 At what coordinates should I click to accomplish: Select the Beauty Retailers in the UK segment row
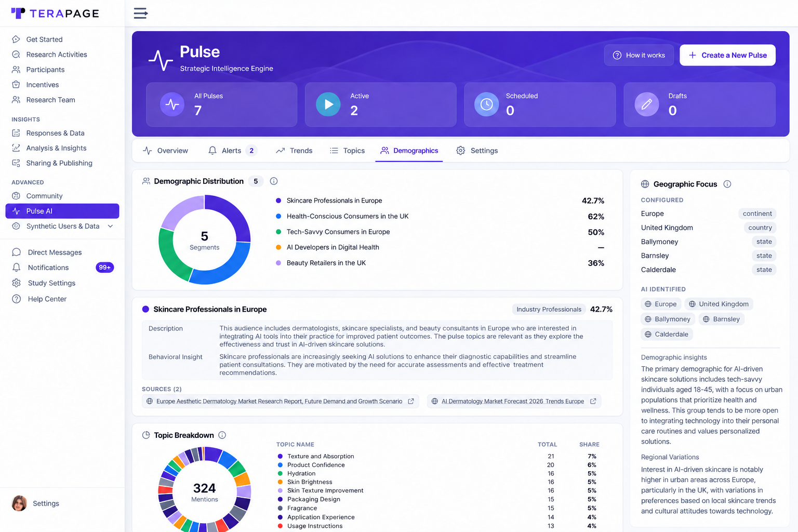click(x=440, y=263)
